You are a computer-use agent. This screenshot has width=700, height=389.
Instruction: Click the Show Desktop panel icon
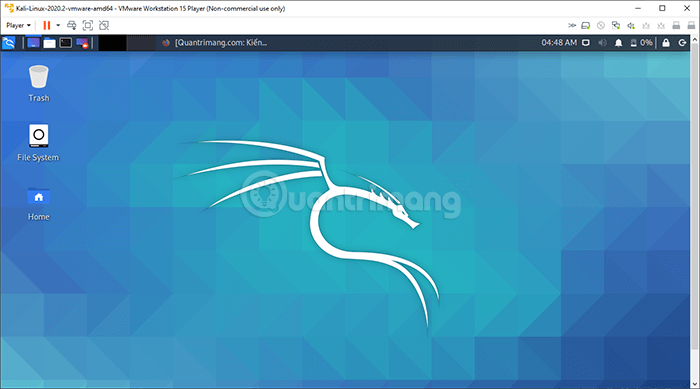(33, 43)
